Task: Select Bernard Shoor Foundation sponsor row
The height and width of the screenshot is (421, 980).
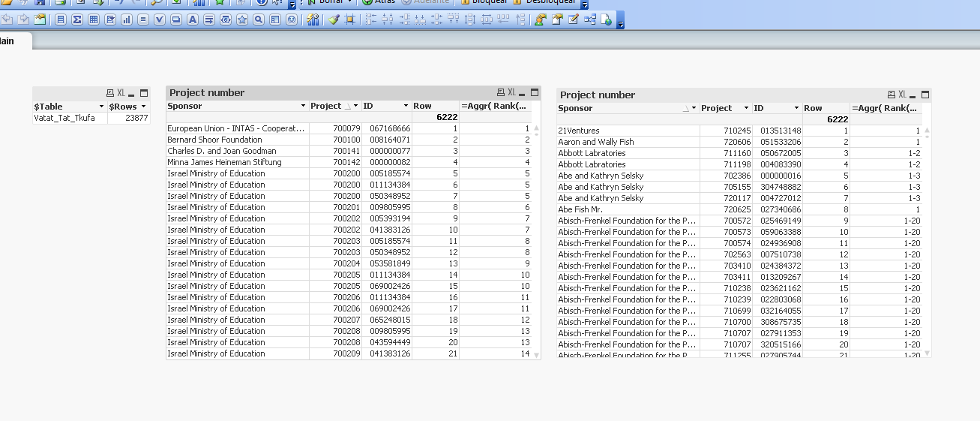Action: pyautogui.click(x=237, y=140)
